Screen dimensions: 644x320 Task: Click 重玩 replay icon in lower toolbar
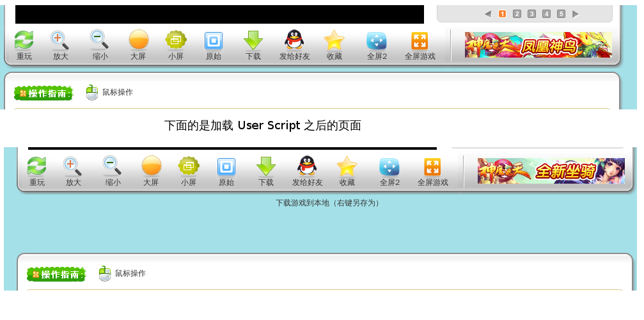(36, 166)
